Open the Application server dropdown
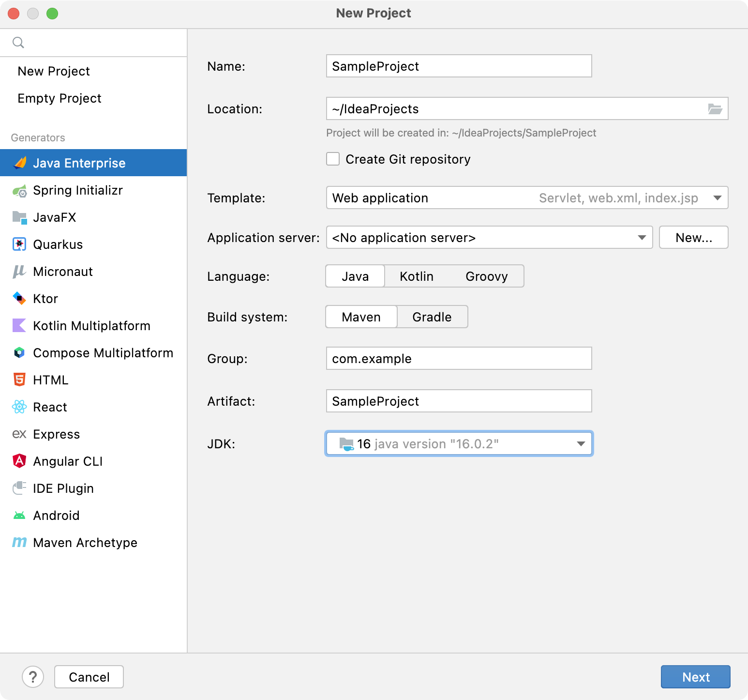Screen dimensions: 748x700 pos(490,237)
